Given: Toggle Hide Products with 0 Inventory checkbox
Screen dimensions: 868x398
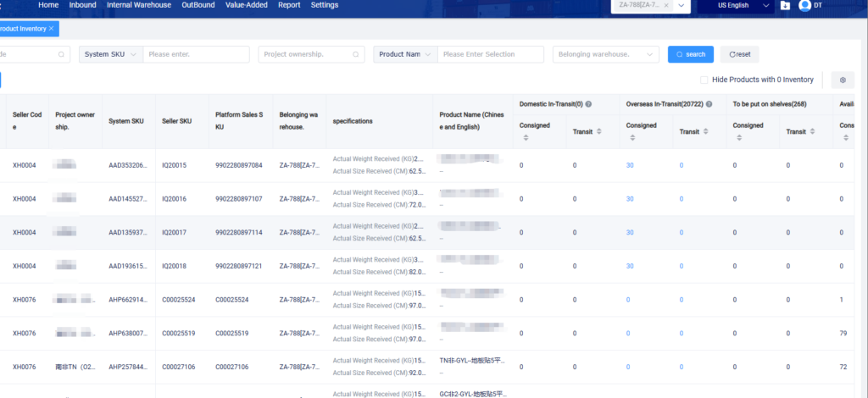Looking at the screenshot, I should point(704,80).
